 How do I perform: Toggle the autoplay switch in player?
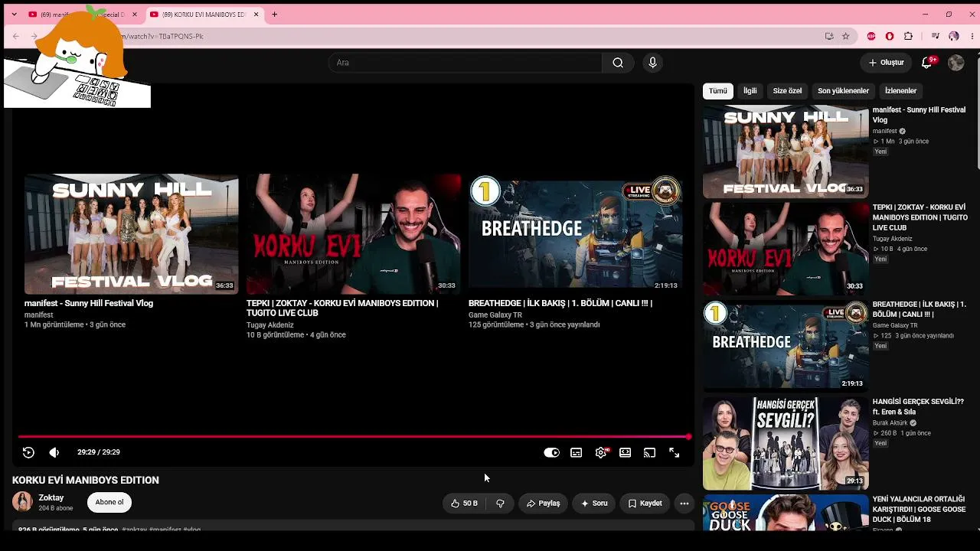551,452
